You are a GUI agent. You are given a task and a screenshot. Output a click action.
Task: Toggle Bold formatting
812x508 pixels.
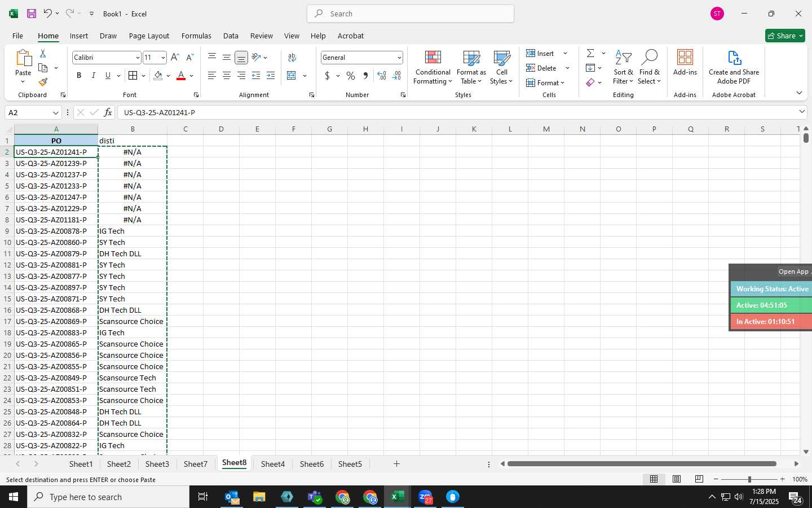(79, 76)
